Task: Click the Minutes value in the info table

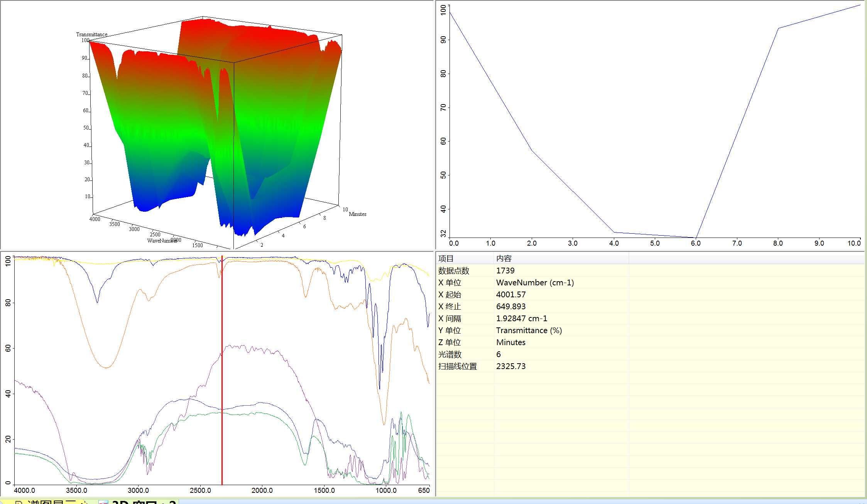Action: tap(511, 342)
